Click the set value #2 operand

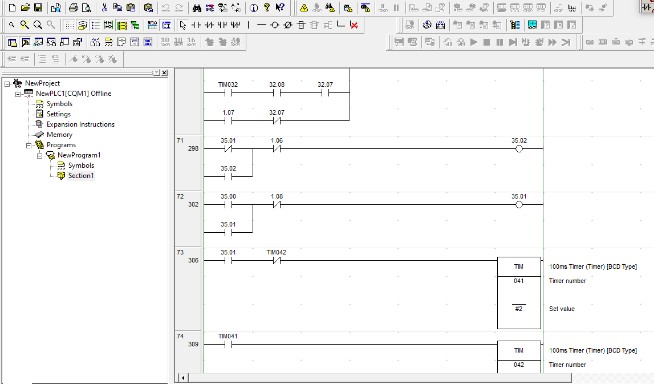tap(519, 309)
